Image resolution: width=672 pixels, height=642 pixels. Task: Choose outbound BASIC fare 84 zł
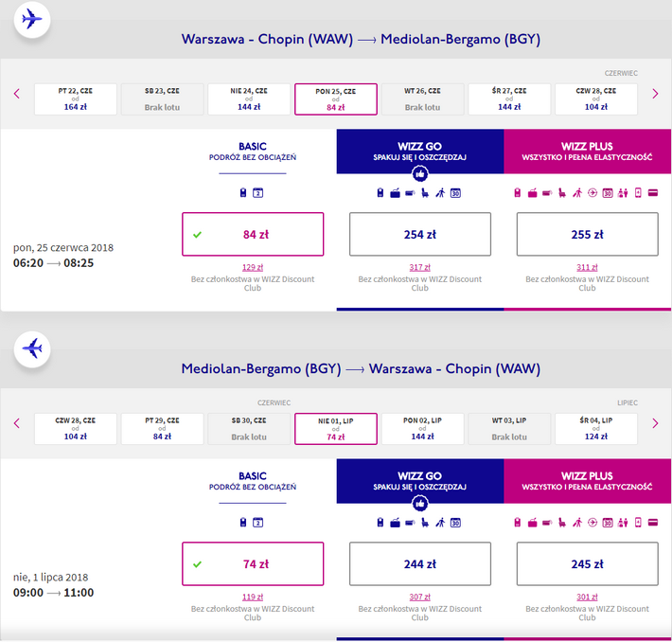point(253,234)
